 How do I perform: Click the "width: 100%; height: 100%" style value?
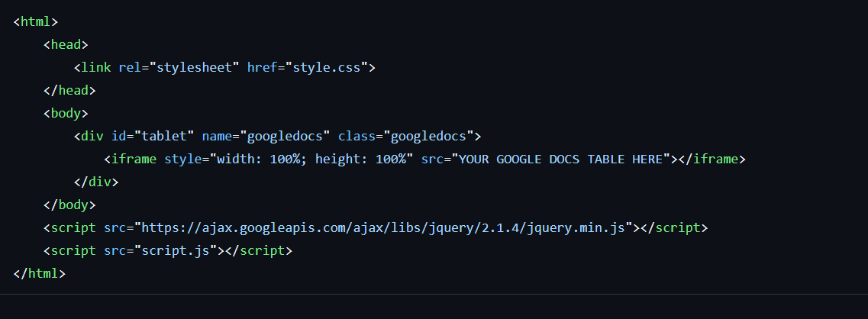coord(311,159)
